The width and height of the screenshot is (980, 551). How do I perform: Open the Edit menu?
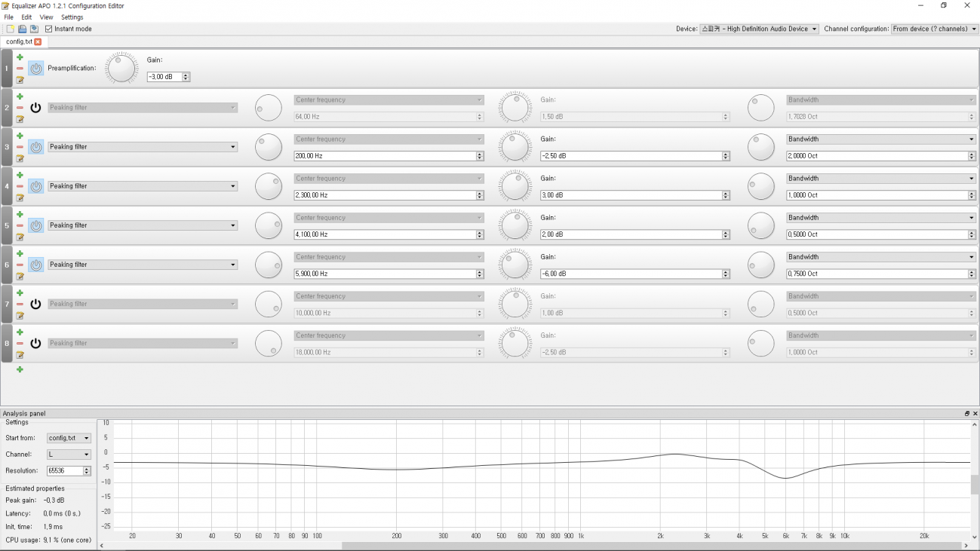(x=26, y=17)
